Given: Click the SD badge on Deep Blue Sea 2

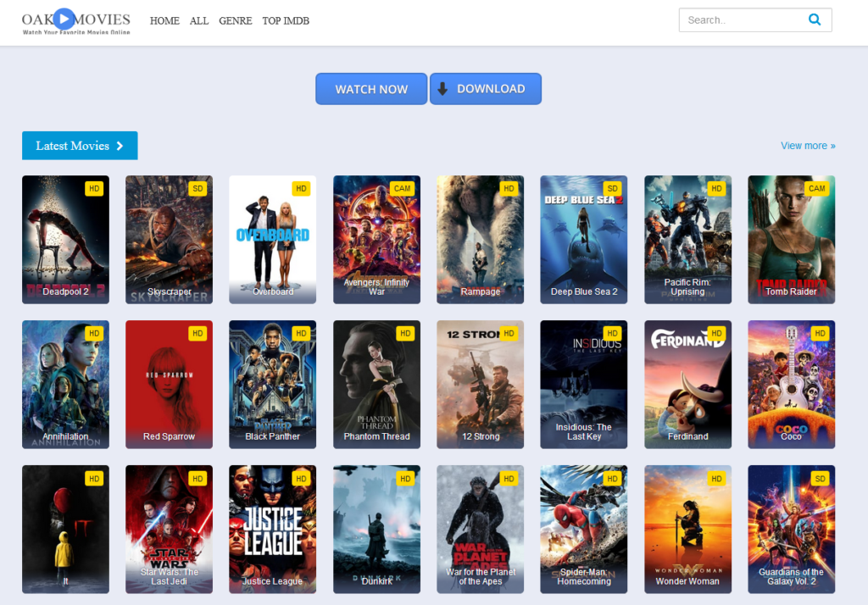Looking at the screenshot, I should point(612,189).
